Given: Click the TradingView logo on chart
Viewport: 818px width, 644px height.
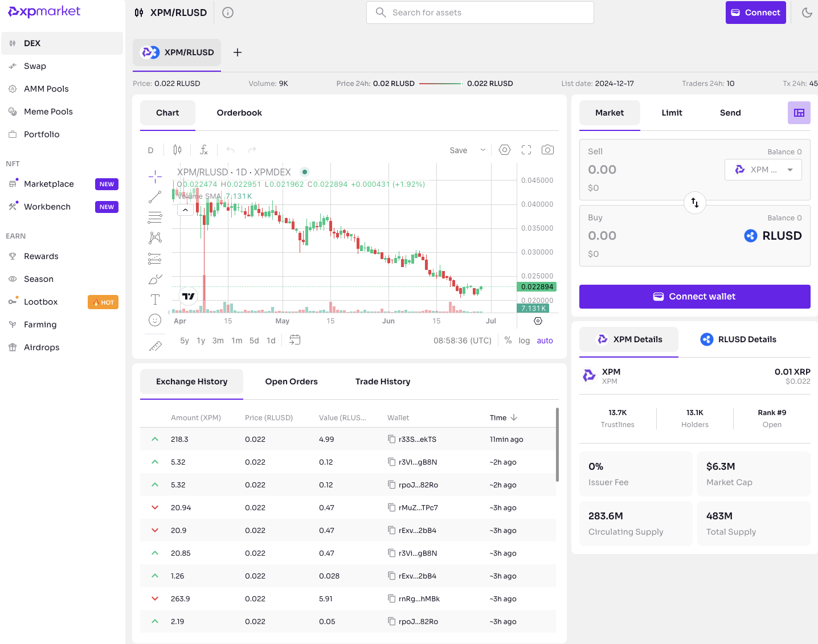Looking at the screenshot, I should (x=189, y=296).
